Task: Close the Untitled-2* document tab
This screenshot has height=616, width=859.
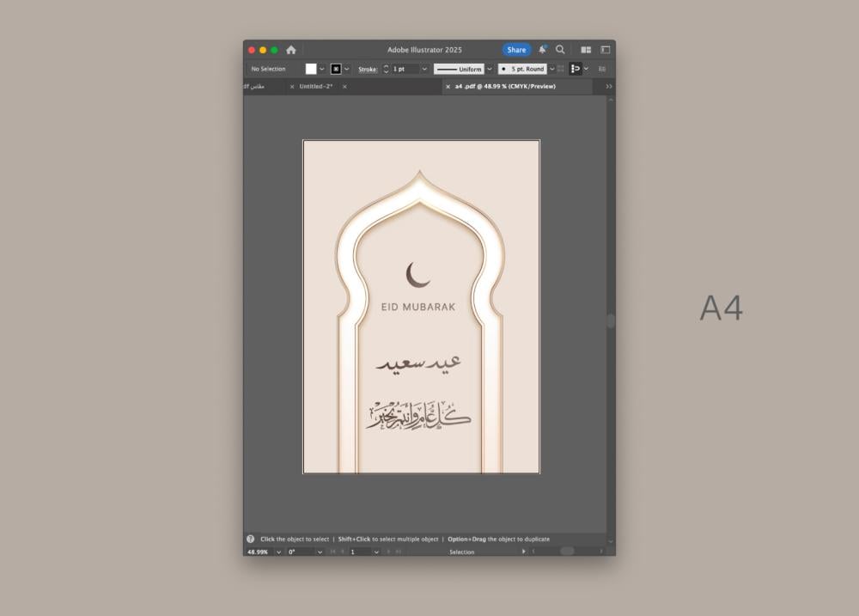Action: [x=292, y=87]
